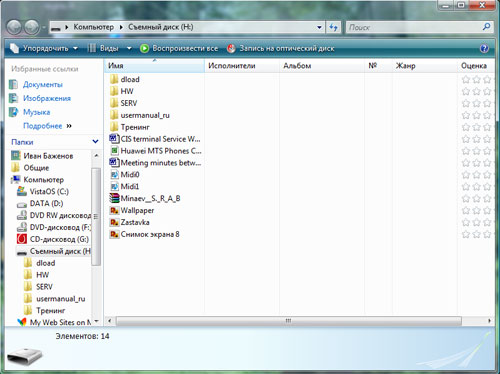Open the Документы favorite link

click(x=43, y=85)
